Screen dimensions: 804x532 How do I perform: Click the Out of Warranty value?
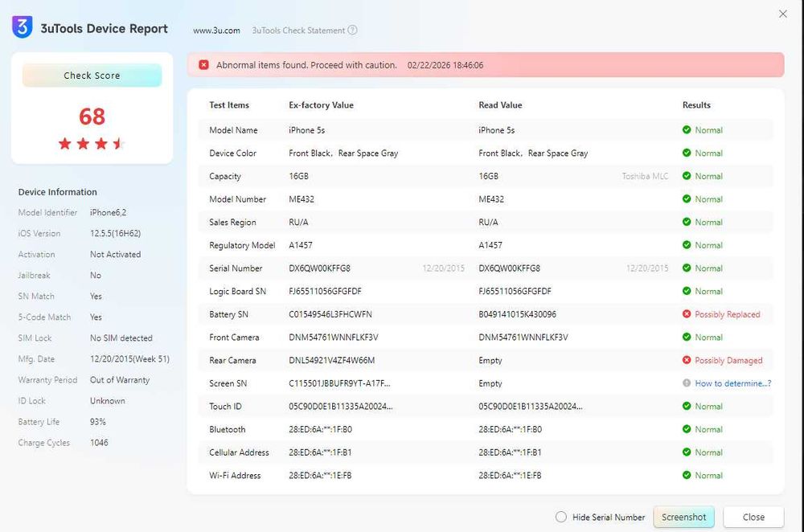[x=120, y=380]
